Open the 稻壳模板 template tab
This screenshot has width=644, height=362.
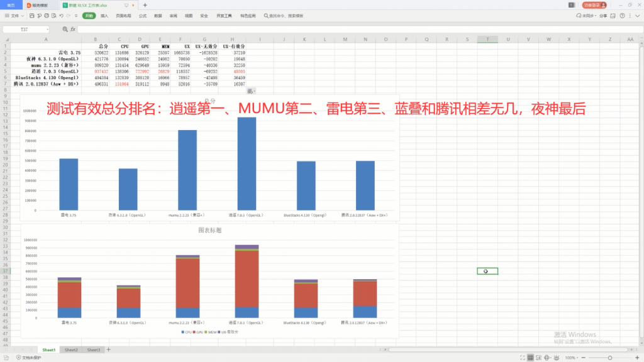coord(40,5)
